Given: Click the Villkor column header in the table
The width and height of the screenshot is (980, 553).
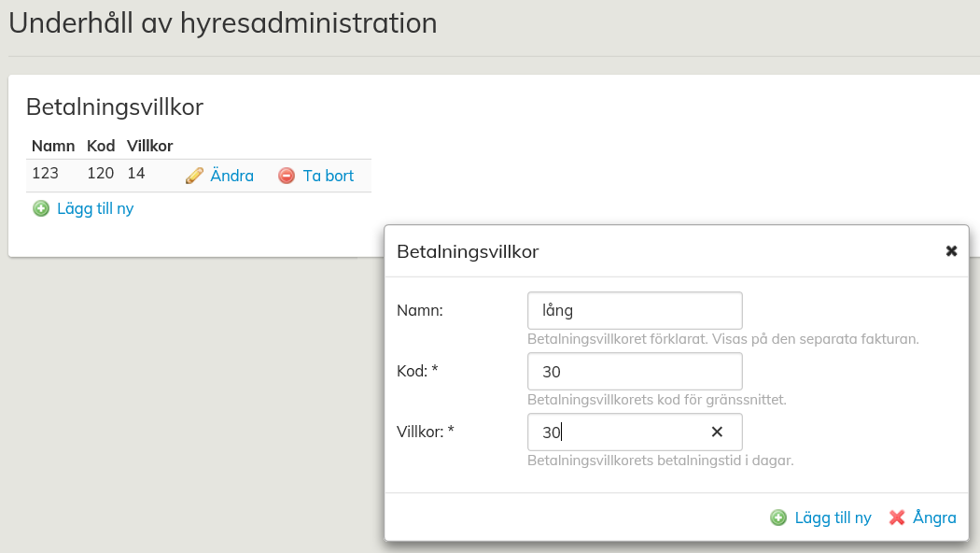Looking at the screenshot, I should click(x=149, y=146).
